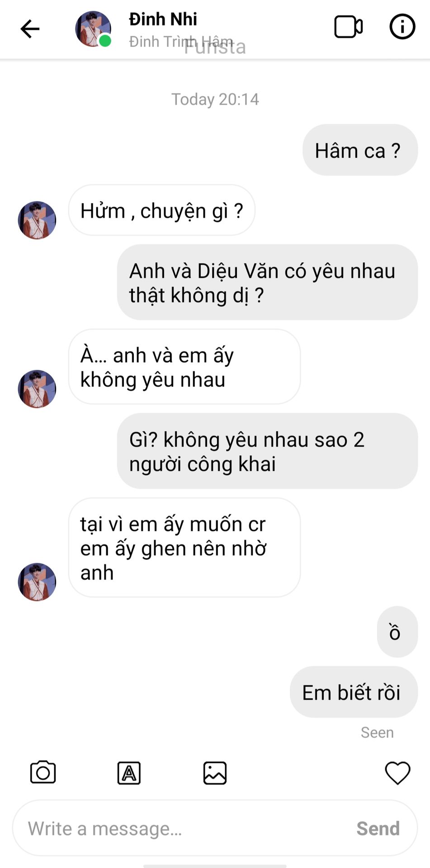Select the "Gì? không yêu nhau" message
This screenshot has width=430, height=868.
click(x=267, y=451)
